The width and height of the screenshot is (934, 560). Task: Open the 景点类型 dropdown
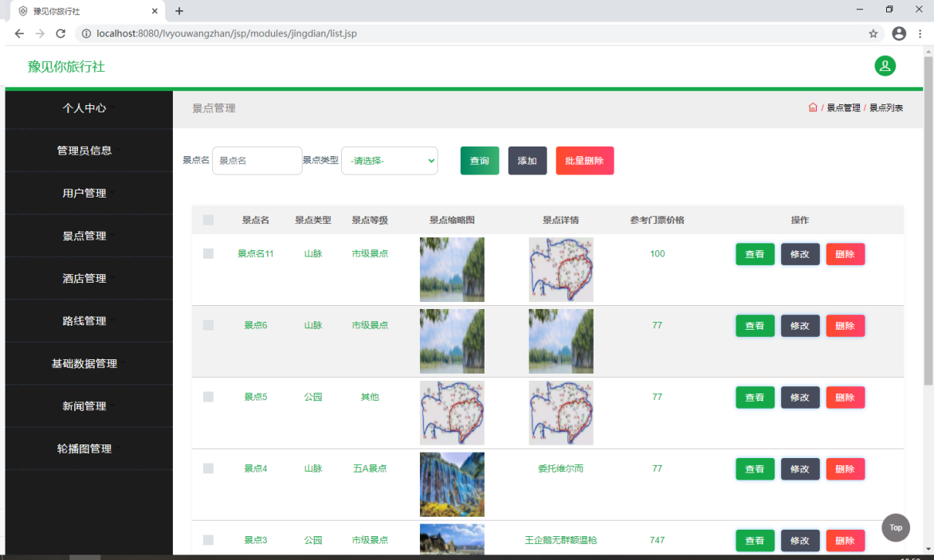click(x=390, y=161)
